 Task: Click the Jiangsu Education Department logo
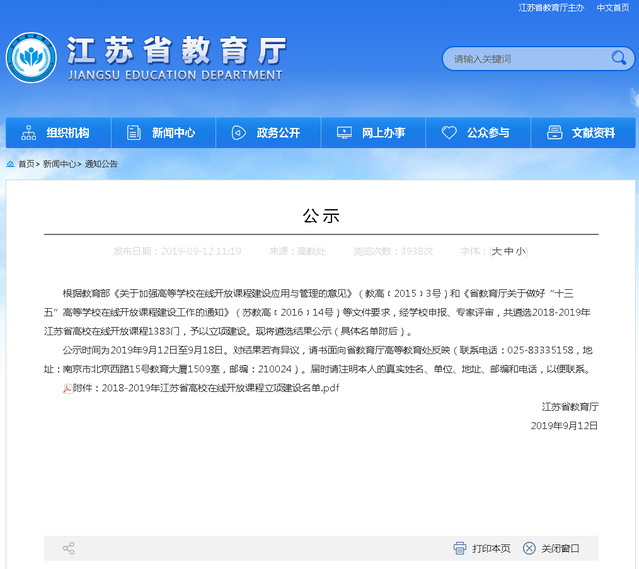[x=30, y=58]
